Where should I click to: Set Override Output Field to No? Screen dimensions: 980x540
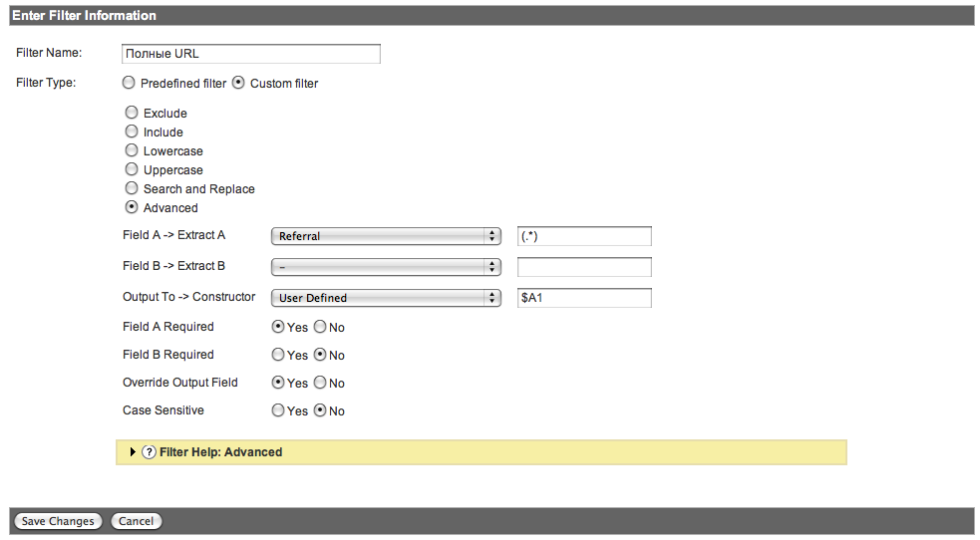click(x=320, y=382)
